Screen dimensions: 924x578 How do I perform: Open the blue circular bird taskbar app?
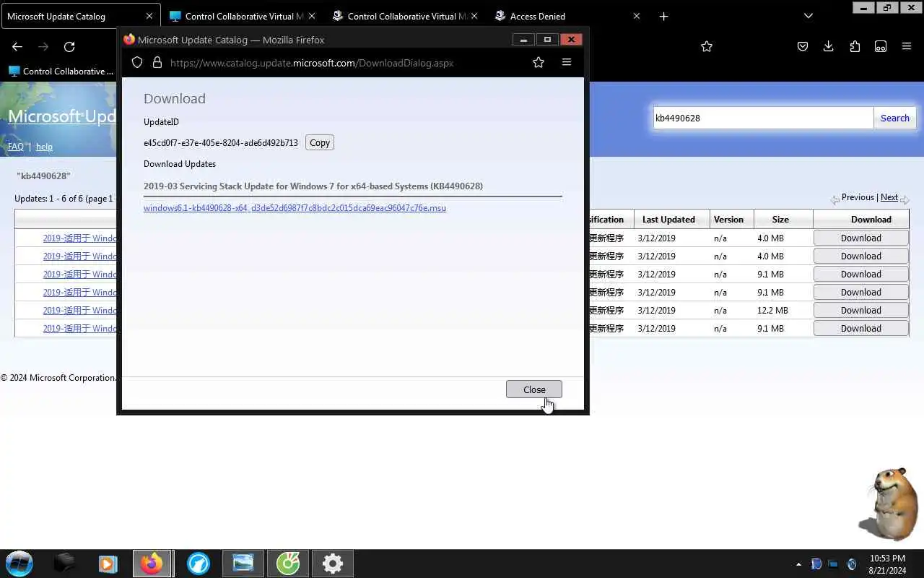[199, 564]
